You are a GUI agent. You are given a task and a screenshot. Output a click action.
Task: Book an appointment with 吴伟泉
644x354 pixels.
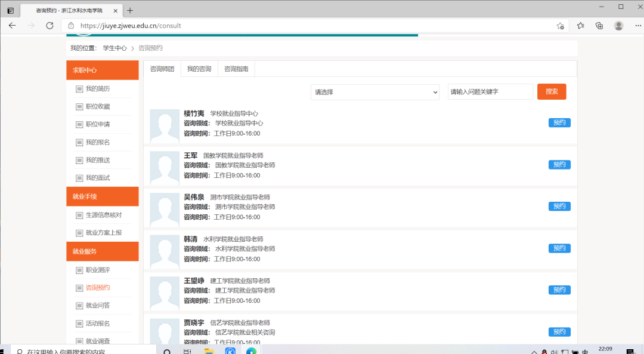point(559,207)
